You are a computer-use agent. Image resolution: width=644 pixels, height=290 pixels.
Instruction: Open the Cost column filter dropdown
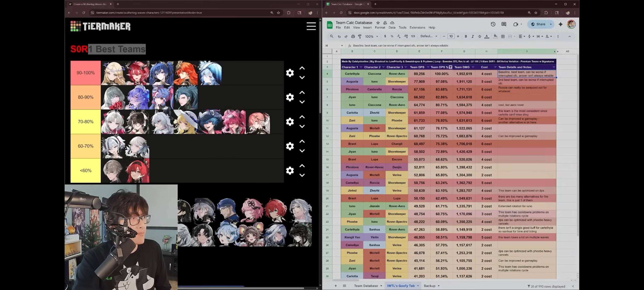click(495, 67)
